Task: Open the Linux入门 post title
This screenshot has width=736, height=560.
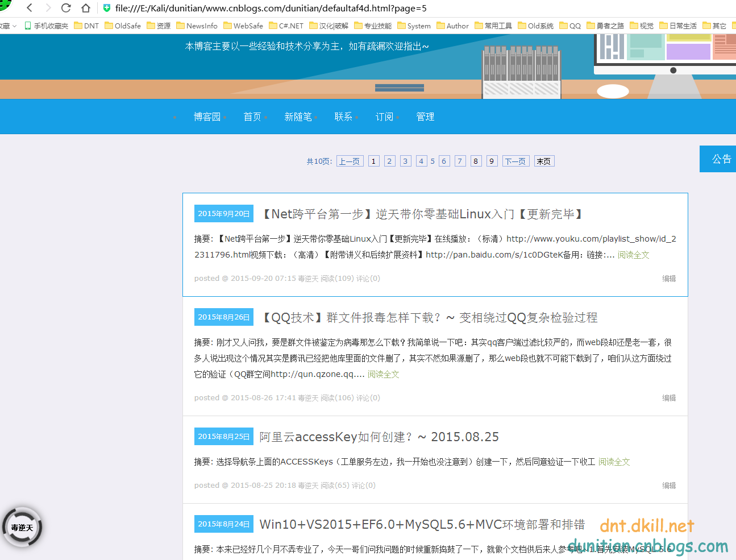Action: 422,214
